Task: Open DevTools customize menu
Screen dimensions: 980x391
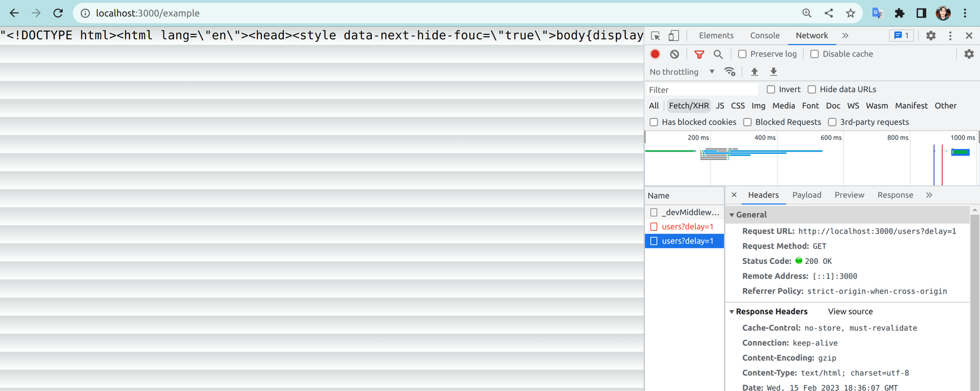Action: point(950,36)
